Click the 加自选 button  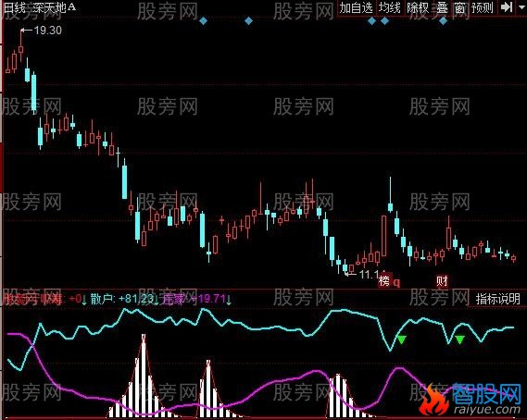356,7
